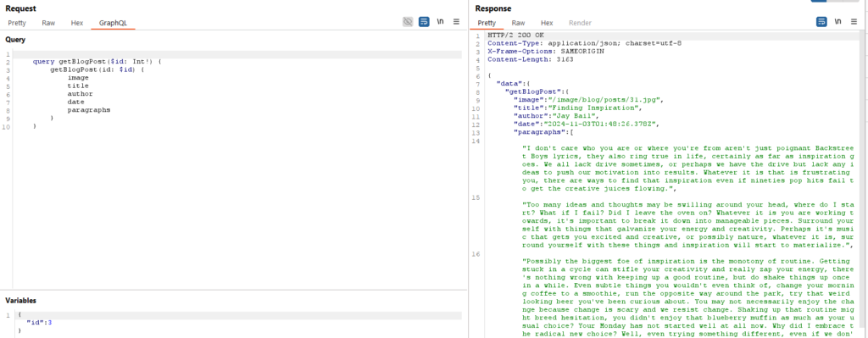868x338 pixels.
Task: Click the date value "2024-11-03T01:48:26.378Z"
Action: coord(601,124)
